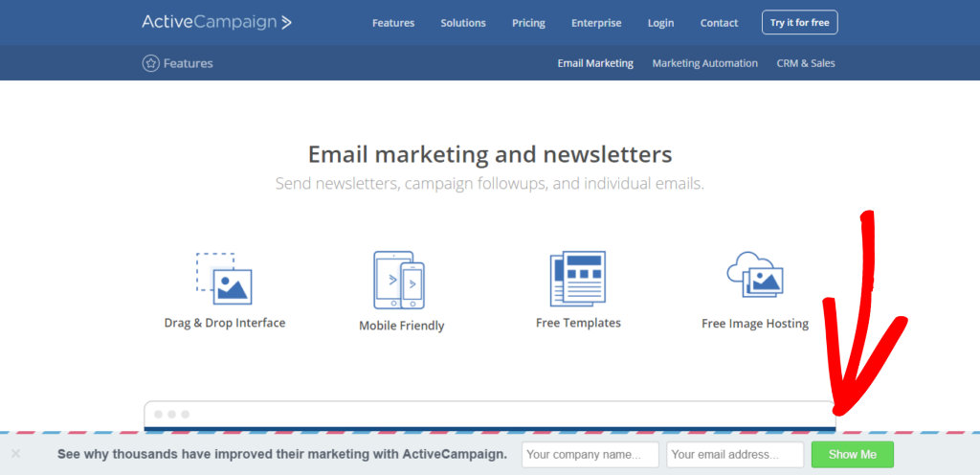
Task: Click the Features label in the sub-navigation
Action: [x=189, y=63]
